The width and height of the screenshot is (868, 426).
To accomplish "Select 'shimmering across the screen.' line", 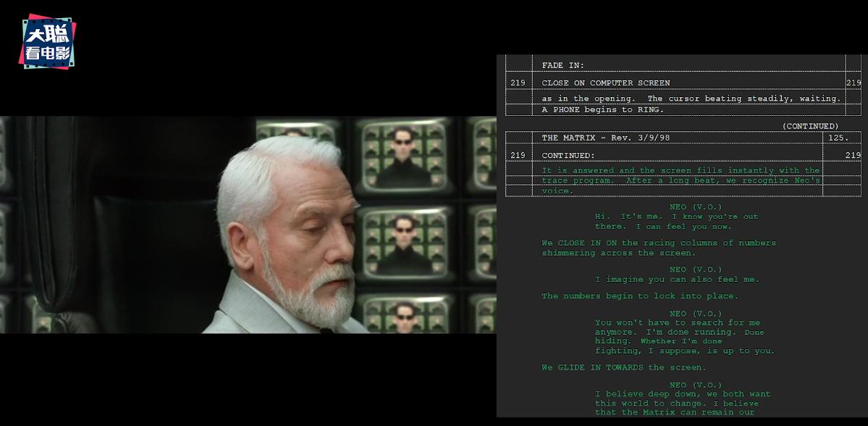I will tap(619, 253).
